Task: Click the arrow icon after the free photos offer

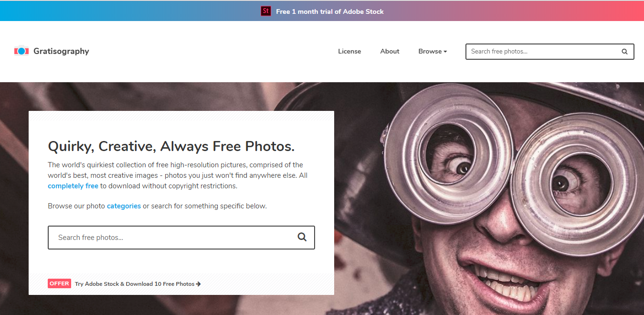Action: pos(199,283)
